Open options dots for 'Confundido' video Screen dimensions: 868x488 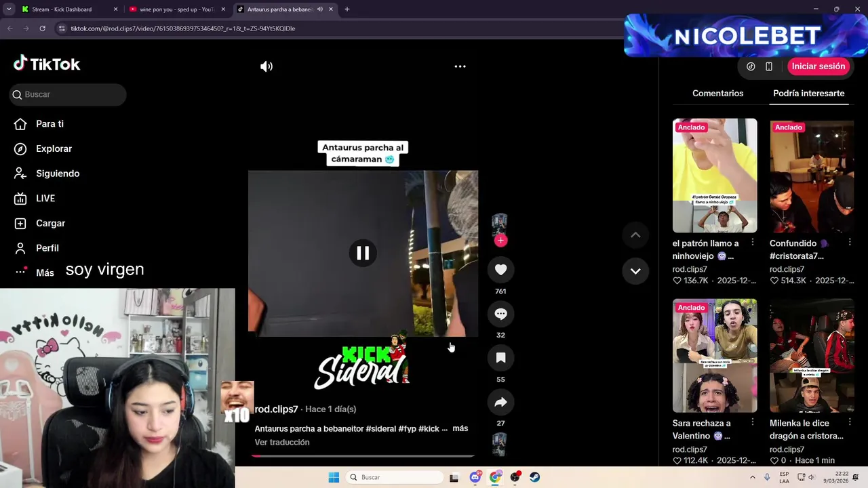click(850, 243)
